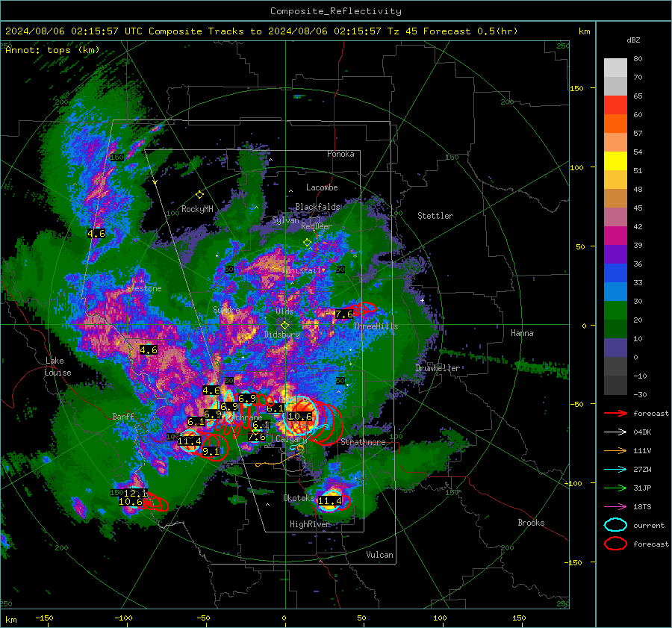Click the Lacombe town label
Viewport: 672px width, 628px height.
pos(322,187)
